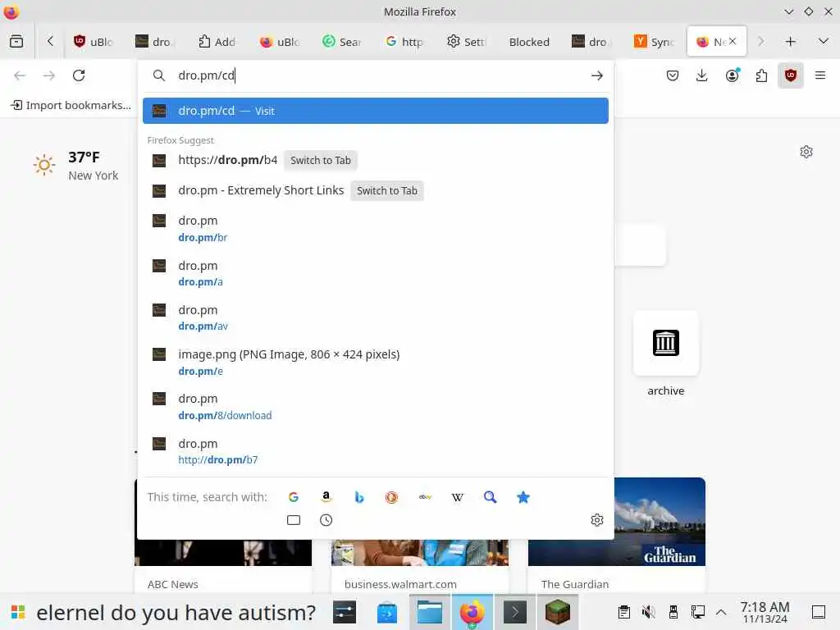This screenshot has height=630, width=840.
Task: Open a new tab with plus icon
Action: click(790, 41)
